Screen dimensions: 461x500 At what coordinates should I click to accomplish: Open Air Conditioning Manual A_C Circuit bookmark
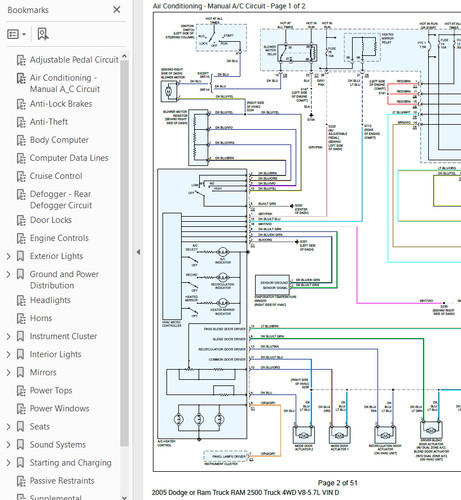[65, 83]
